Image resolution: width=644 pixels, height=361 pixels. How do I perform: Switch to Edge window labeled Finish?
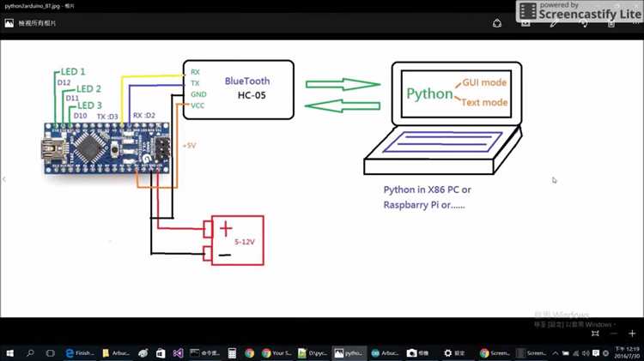[80, 353]
